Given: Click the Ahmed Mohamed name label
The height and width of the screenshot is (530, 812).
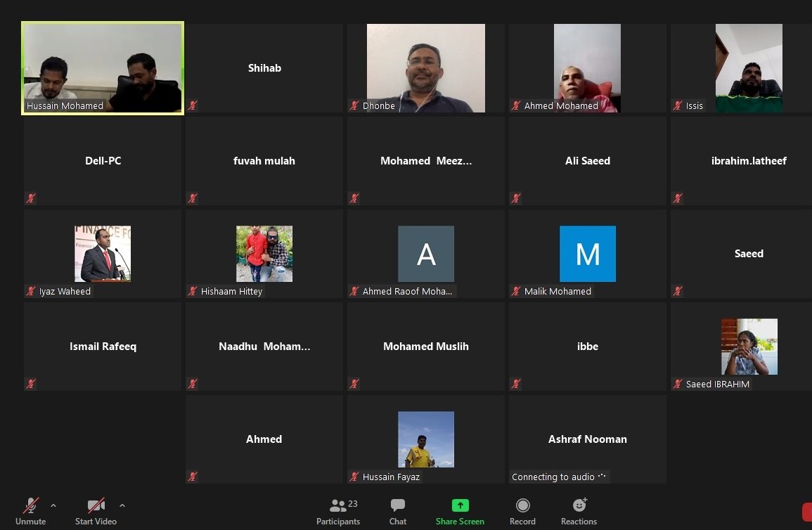Looking at the screenshot, I should (561, 105).
